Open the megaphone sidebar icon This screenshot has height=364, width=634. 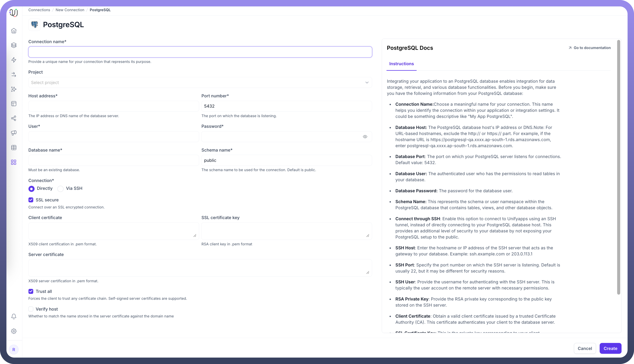coord(14,133)
